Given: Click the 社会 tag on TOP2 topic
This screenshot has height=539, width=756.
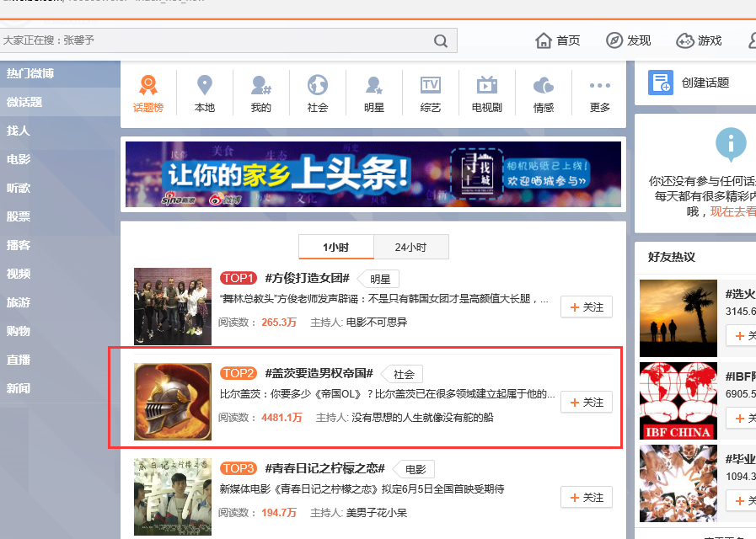Looking at the screenshot, I should point(404,374).
